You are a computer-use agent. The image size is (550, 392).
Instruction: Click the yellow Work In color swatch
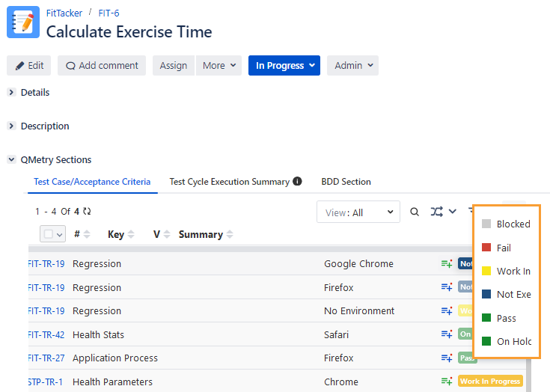486,271
